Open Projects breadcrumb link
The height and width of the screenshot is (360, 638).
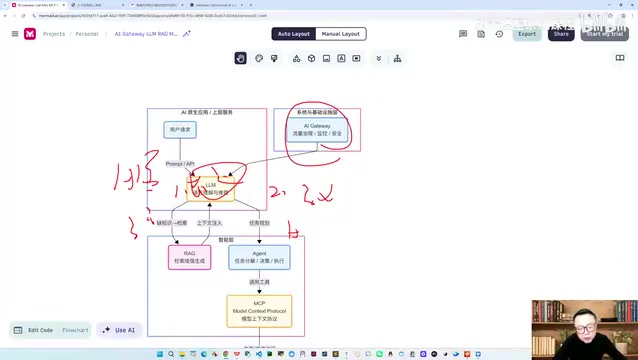pos(54,34)
